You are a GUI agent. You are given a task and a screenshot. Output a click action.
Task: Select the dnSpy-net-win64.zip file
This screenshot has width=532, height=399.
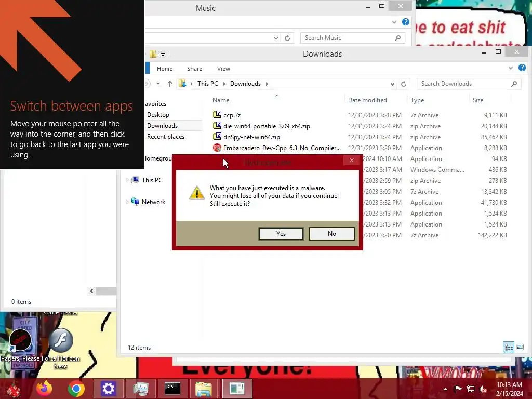tap(251, 137)
